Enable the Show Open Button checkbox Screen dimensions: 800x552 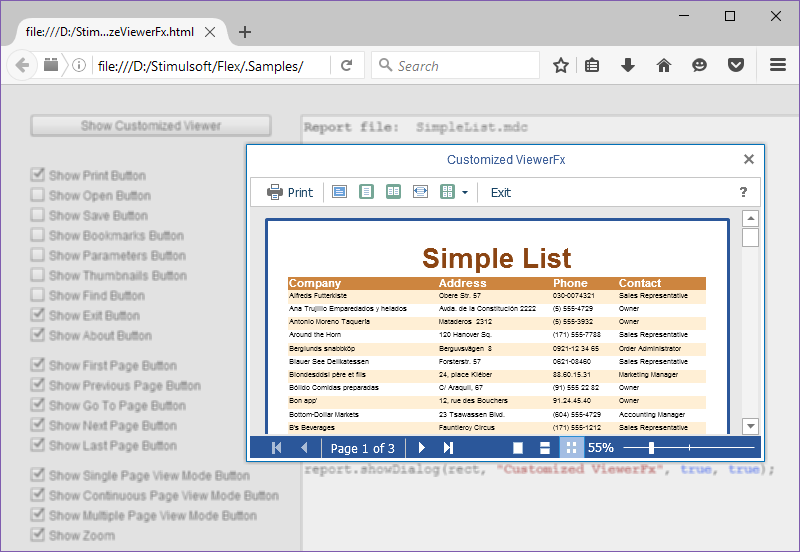tap(38, 196)
